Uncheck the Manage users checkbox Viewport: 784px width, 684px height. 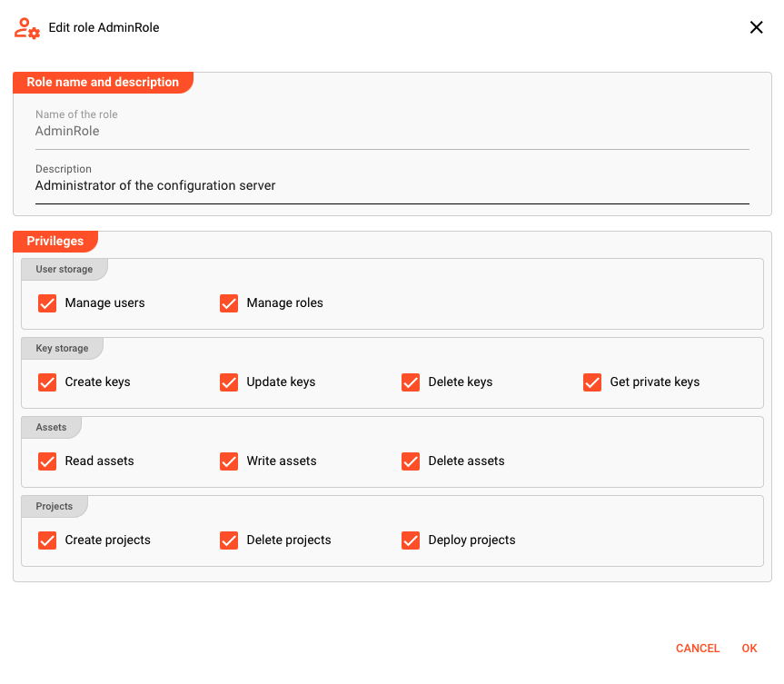click(47, 303)
